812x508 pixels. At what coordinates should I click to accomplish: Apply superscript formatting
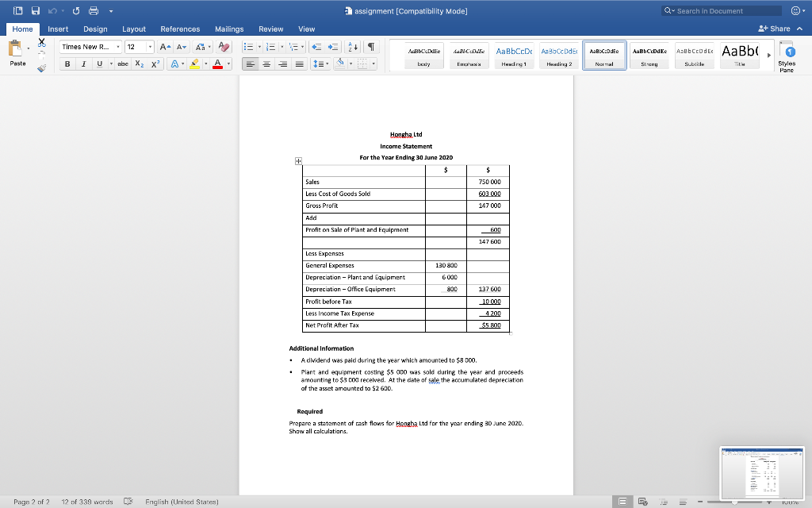[155, 63]
